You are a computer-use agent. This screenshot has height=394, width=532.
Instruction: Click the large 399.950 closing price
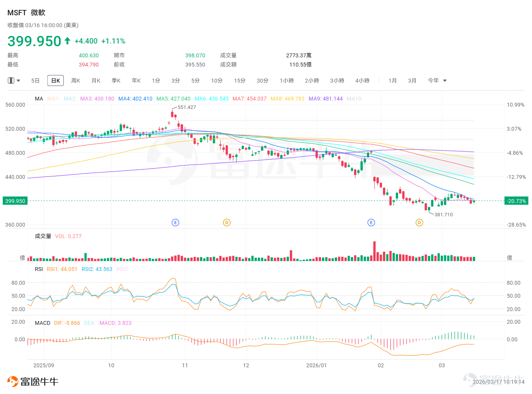(34, 41)
